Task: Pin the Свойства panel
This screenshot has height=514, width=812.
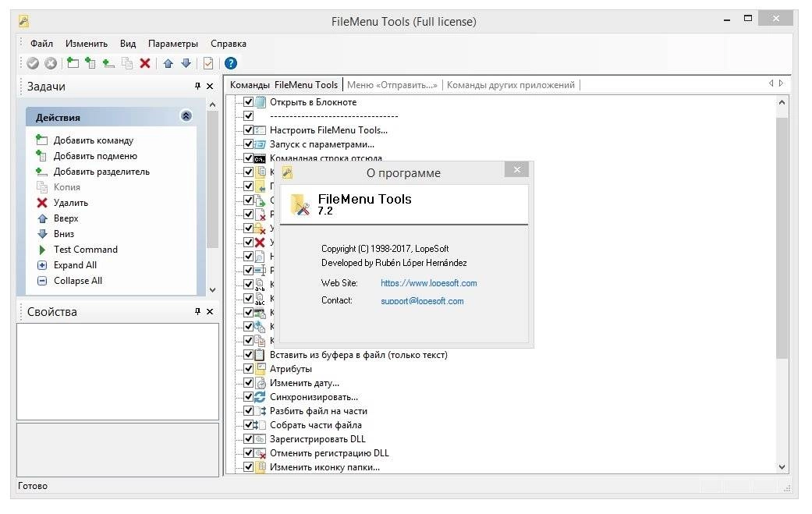Action: (x=197, y=311)
